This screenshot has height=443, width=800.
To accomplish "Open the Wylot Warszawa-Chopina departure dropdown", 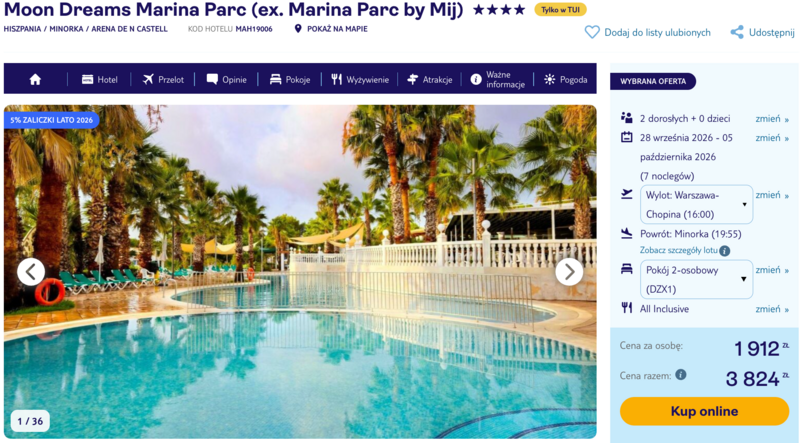I will (696, 205).
